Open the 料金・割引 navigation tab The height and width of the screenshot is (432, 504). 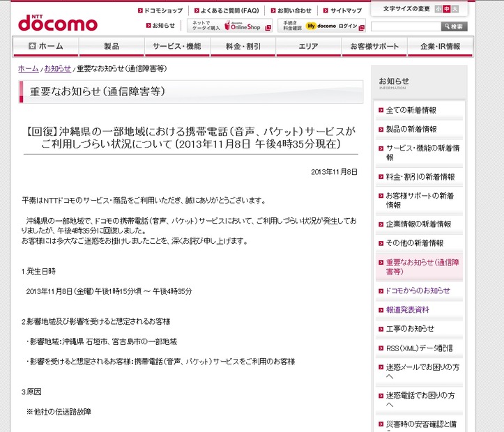click(x=243, y=46)
